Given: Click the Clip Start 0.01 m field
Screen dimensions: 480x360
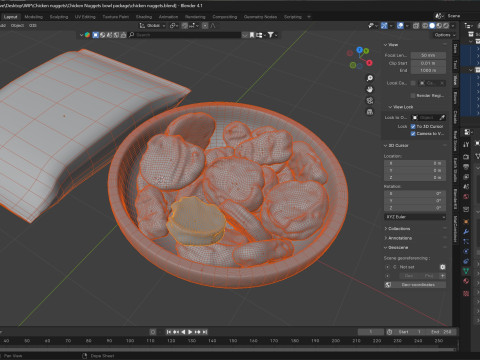Looking at the screenshot, I should click(x=428, y=63).
